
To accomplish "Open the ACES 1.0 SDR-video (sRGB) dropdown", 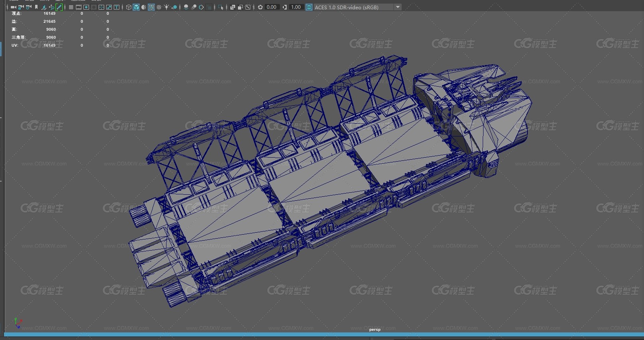I will pyautogui.click(x=357, y=7).
